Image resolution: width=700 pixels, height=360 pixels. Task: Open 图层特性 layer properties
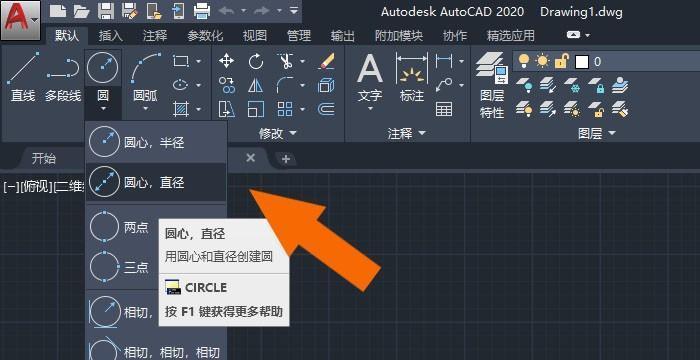pyautogui.click(x=492, y=85)
